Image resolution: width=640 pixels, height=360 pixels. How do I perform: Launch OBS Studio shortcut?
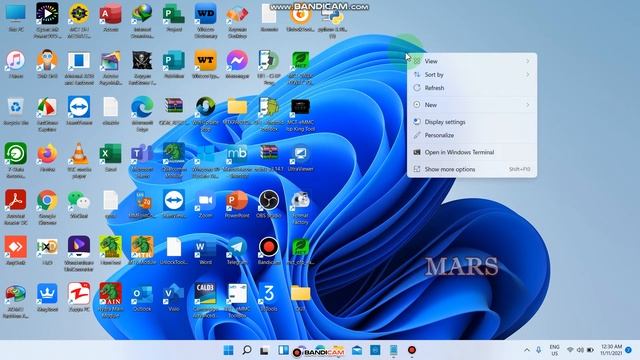click(x=269, y=204)
